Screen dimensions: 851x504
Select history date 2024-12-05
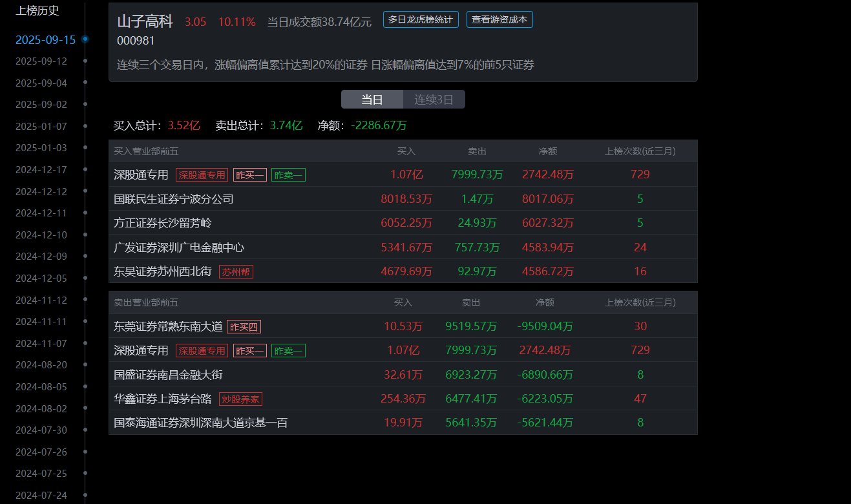(41, 278)
